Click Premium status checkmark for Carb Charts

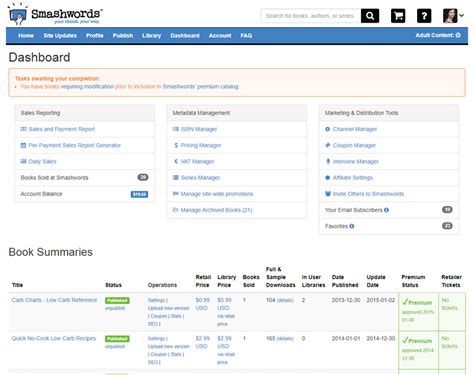405,302
